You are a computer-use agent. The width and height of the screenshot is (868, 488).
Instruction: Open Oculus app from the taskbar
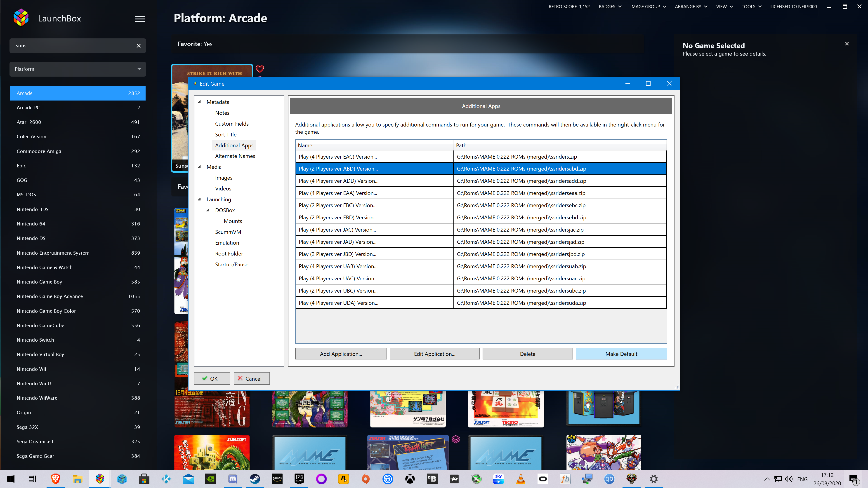[x=543, y=479]
